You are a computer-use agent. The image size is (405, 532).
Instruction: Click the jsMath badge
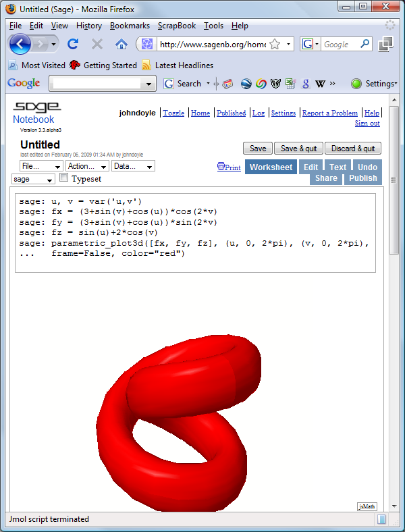pos(366,506)
